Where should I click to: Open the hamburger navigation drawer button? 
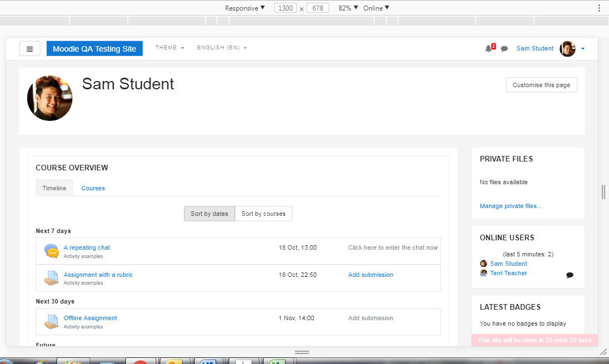(30, 49)
